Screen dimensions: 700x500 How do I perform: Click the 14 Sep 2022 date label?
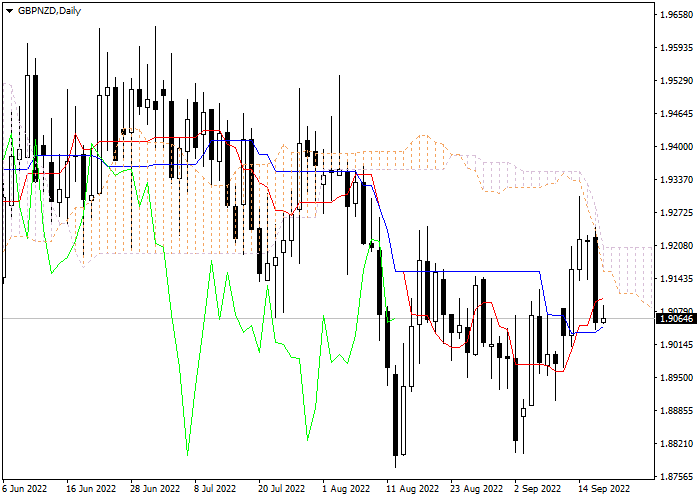click(x=604, y=488)
